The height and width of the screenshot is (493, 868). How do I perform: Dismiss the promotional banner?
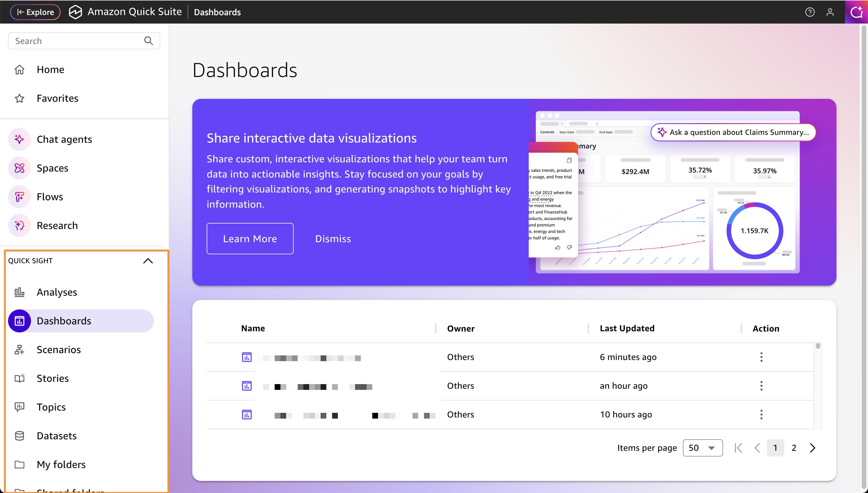(x=332, y=239)
